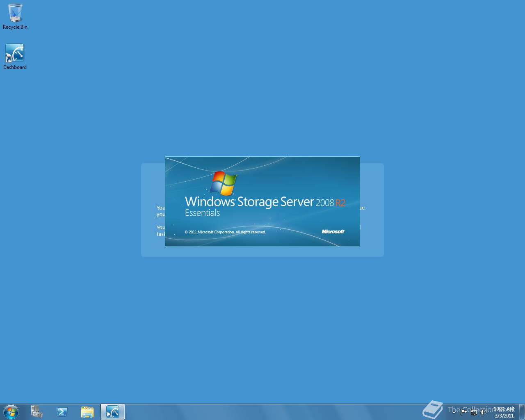Open the Windows Start menu orb
Image resolution: width=525 pixels, height=420 pixels.
[11, 412]
